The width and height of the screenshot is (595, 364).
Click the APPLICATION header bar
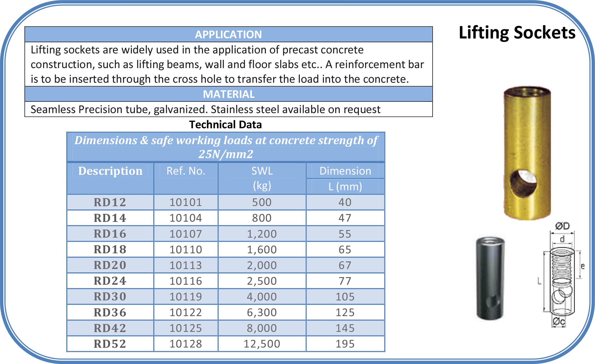(x=228, y=34)
